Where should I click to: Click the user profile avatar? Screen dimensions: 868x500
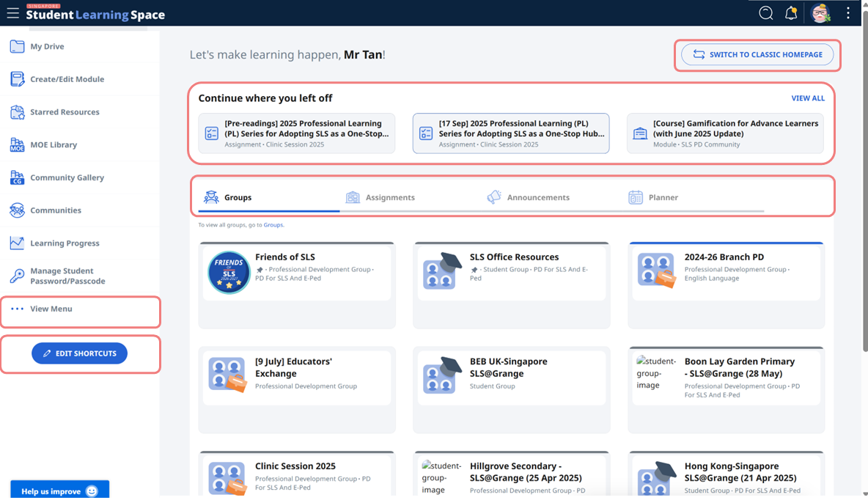[x=820, y=13]
